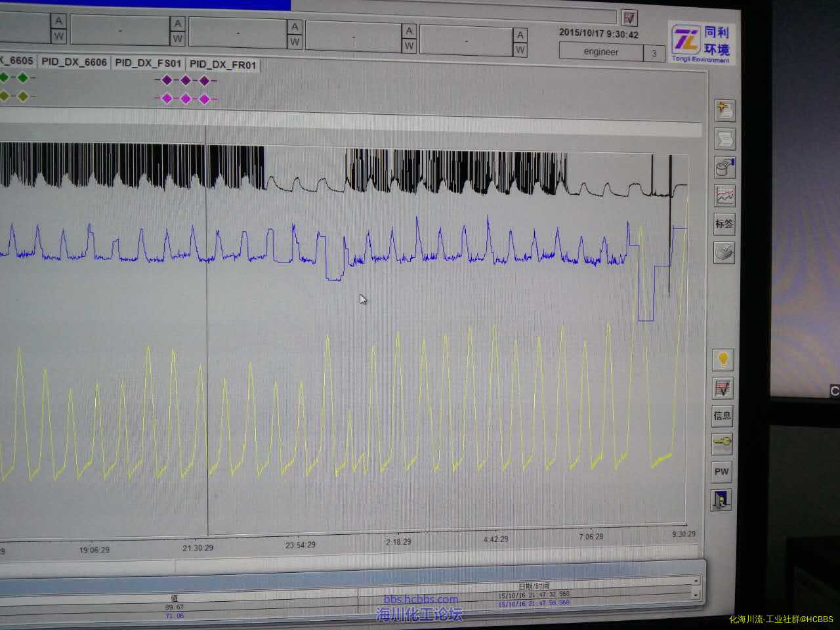Click the scroll-shaped page icon in right toolbar

point(724,138)
